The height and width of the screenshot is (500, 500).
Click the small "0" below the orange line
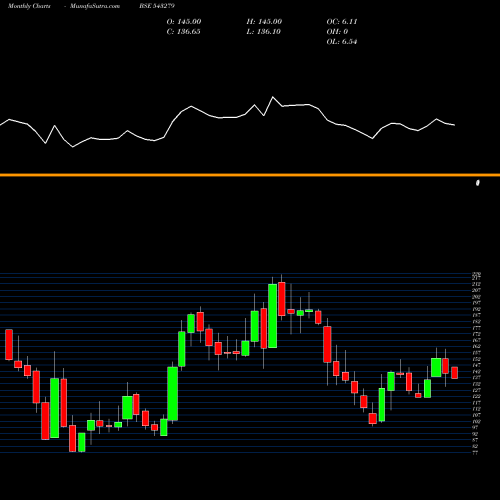(478, 183)
